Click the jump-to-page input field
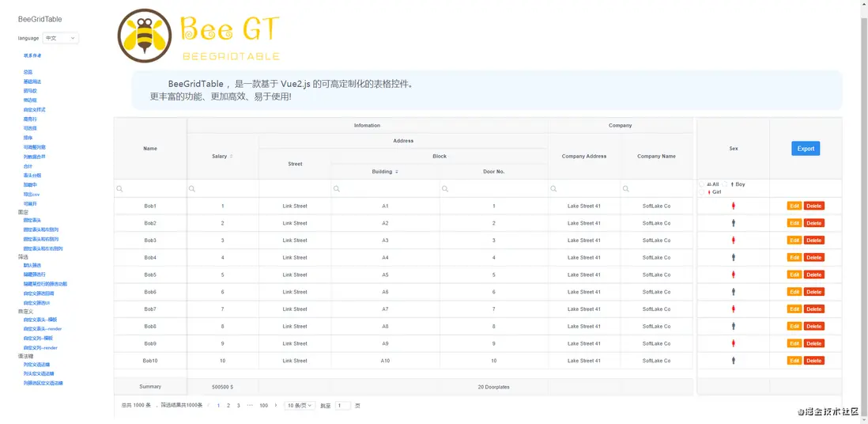 pos(342,406)
